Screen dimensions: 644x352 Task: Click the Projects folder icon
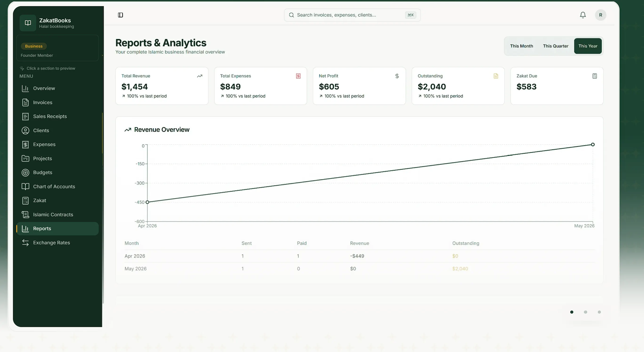(25, 159)
